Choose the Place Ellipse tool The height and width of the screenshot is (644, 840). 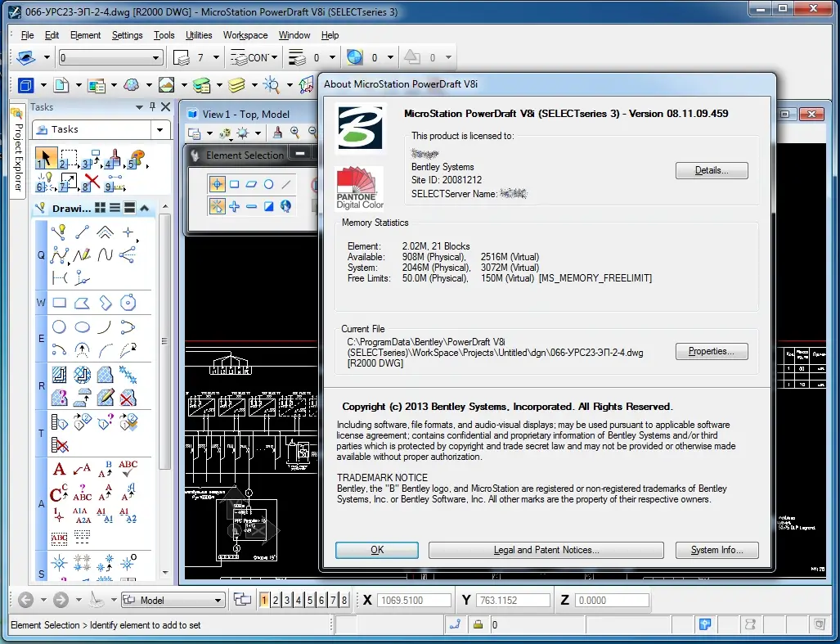click(x=82, y=327)
